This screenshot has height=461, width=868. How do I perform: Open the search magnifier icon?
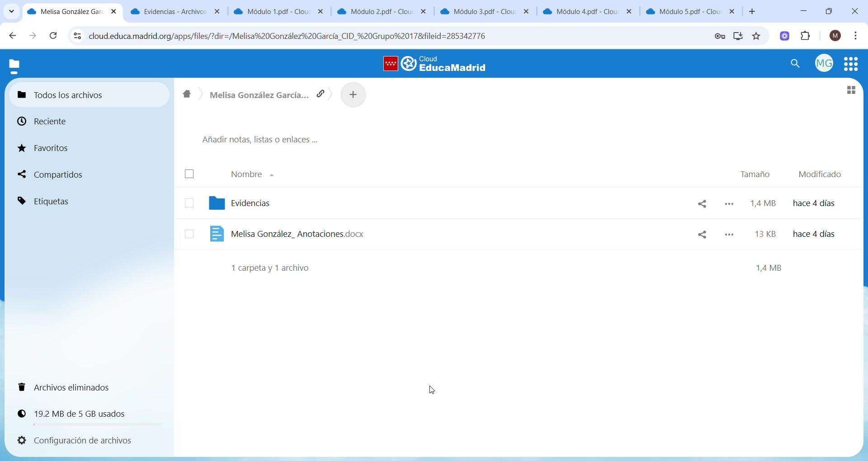[795, 64]
